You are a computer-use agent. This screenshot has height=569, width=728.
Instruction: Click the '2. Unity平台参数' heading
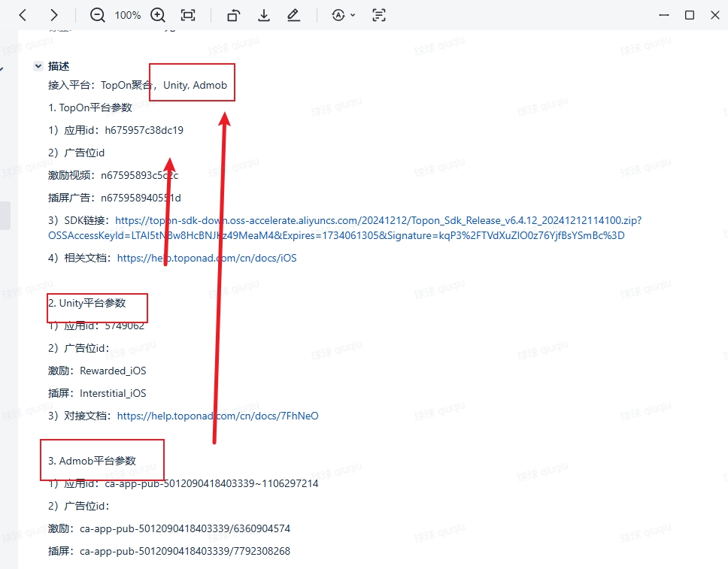click(86, 303)
